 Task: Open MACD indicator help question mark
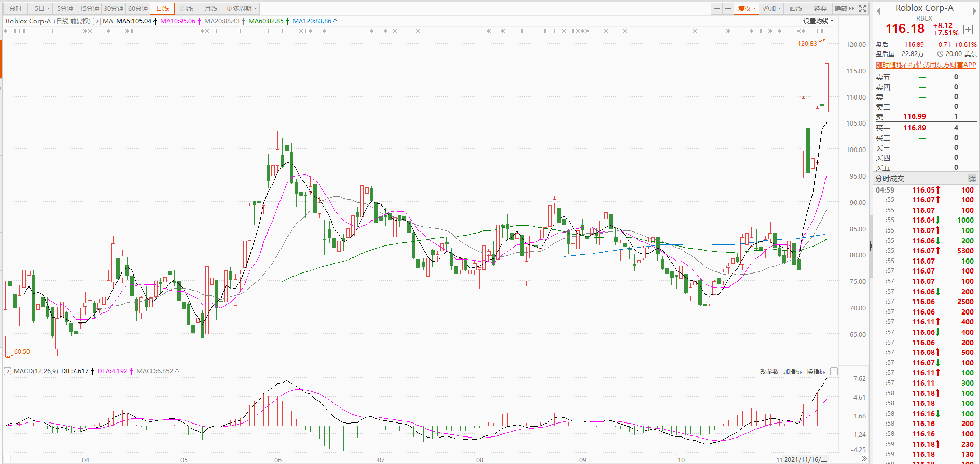(8, 371)
